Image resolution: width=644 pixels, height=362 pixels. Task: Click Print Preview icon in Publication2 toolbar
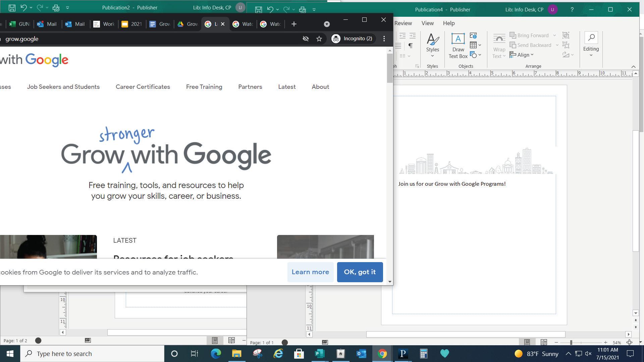point(56,7)
